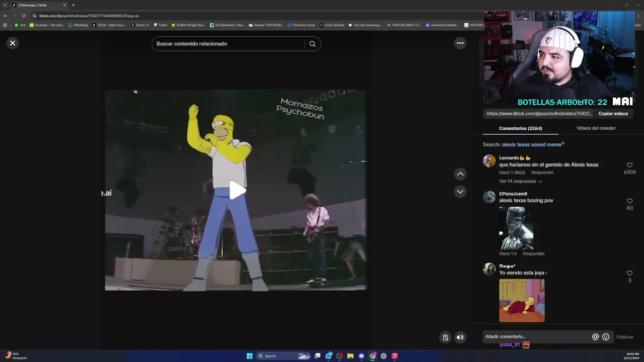Click the browser back arrow
This screenshot has width=644, height=362.
pyautogui.click(x=5, y=16)
